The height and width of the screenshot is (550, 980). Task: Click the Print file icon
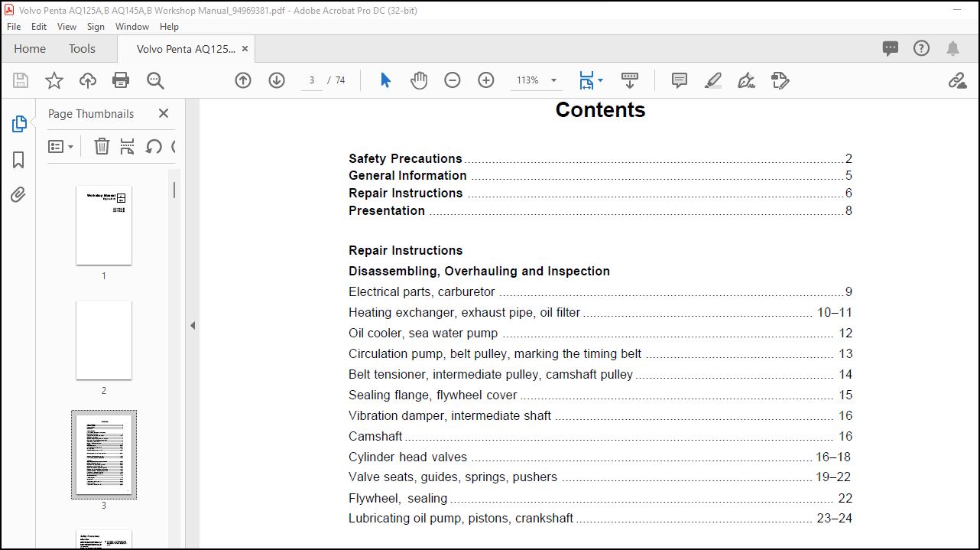point(121,80)
